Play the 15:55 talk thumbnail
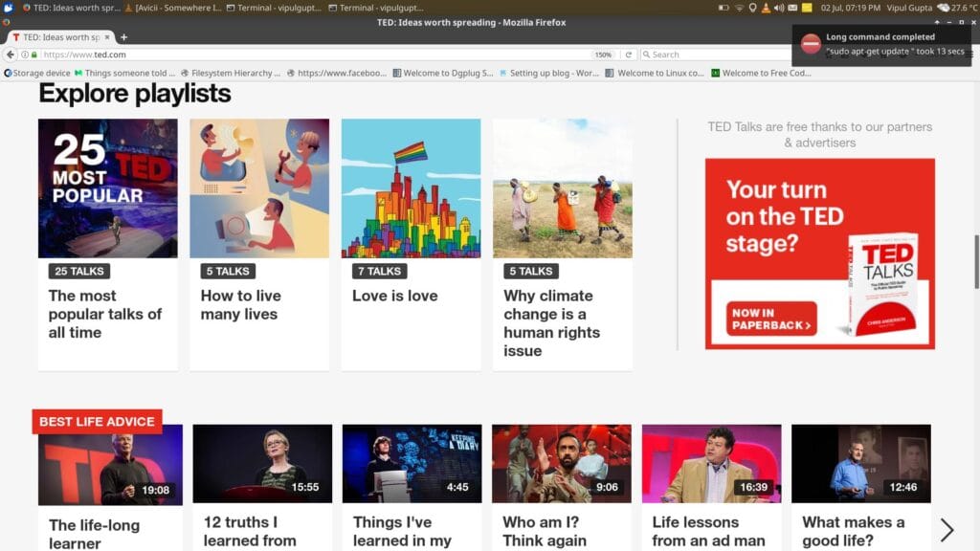Image resolution: width=980 pixels, height=551 pixels. pos(262,464)
